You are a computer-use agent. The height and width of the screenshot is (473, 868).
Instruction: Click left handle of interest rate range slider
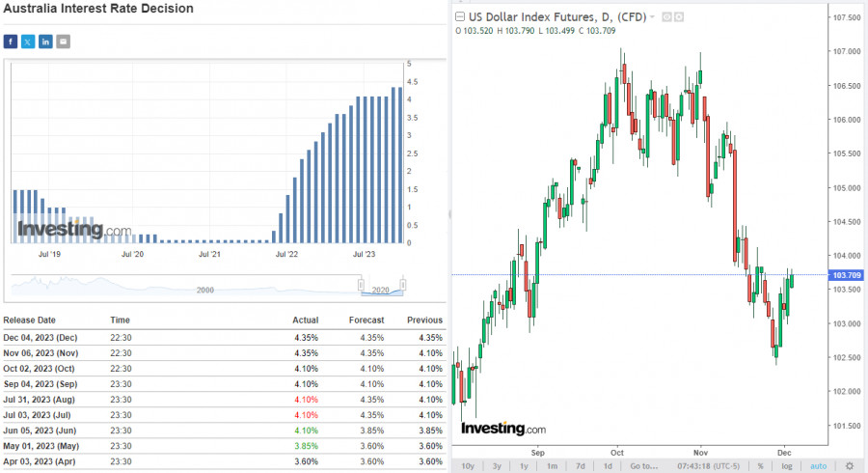coord(361,285)
